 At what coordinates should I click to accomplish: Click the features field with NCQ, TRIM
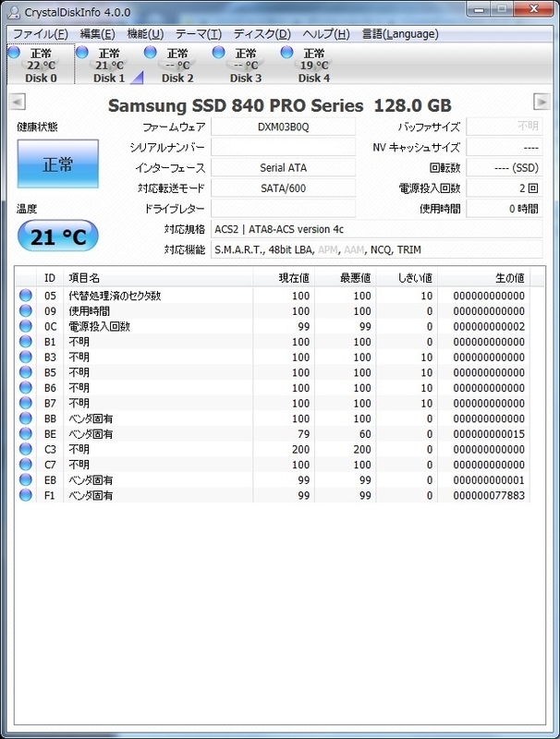tap(377, 249)
